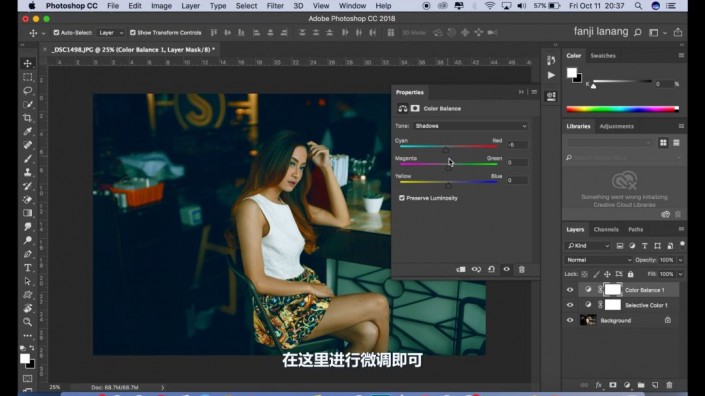Click view previous state icon in Properties

[476, 269]
